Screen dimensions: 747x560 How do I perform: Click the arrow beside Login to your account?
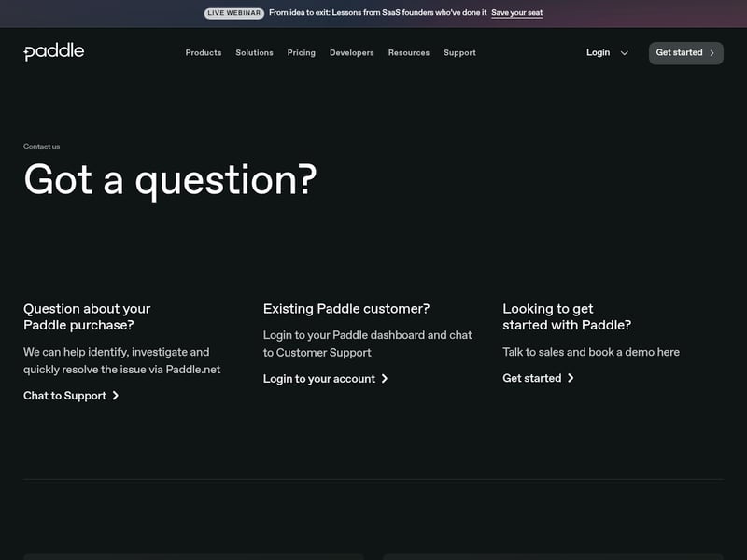385,379
